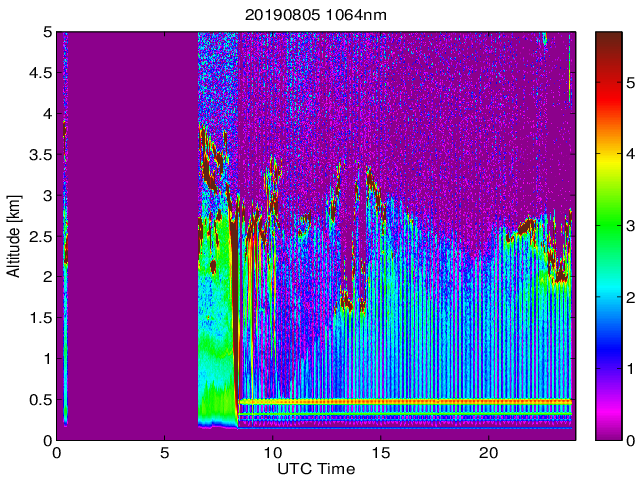Click the x-axis tick label 20
The height and width of the screenshot is (480, 640).
tap(488, 452)
